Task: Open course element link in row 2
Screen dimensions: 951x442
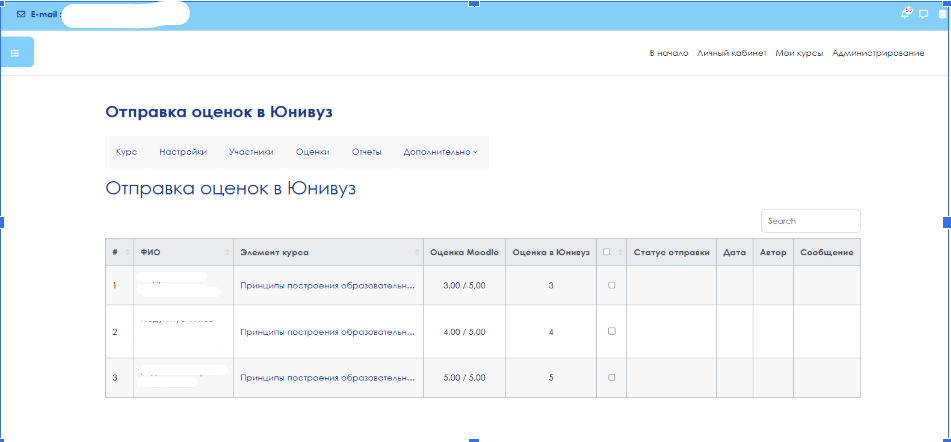Action: [x=328, y=332]
